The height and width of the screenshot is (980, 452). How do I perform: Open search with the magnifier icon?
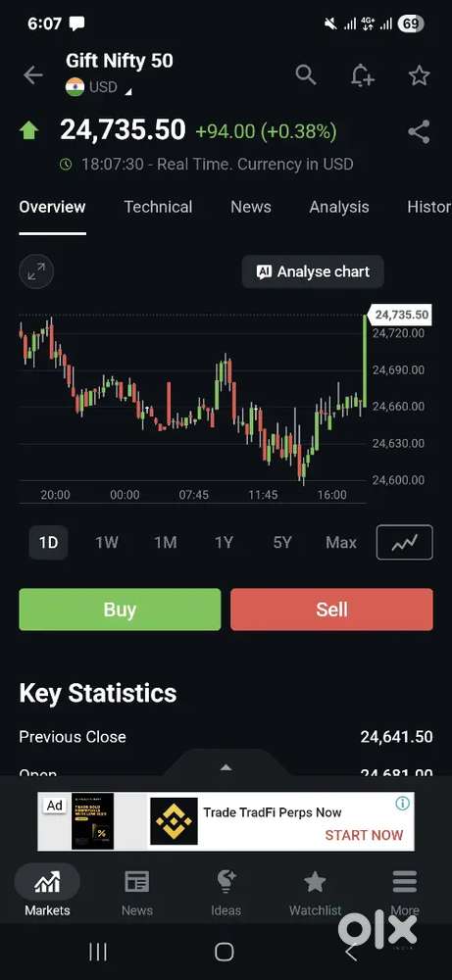tap(306, 75)
